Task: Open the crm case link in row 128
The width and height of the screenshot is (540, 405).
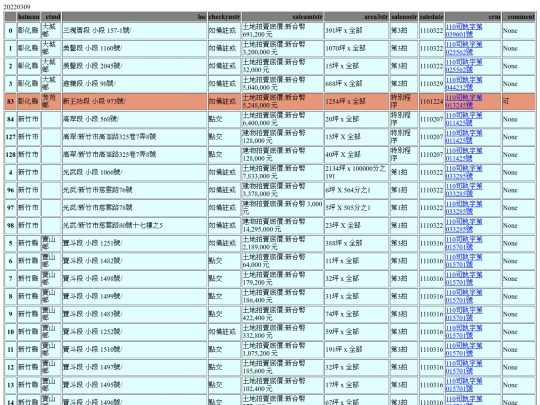Action: point(464,155)
